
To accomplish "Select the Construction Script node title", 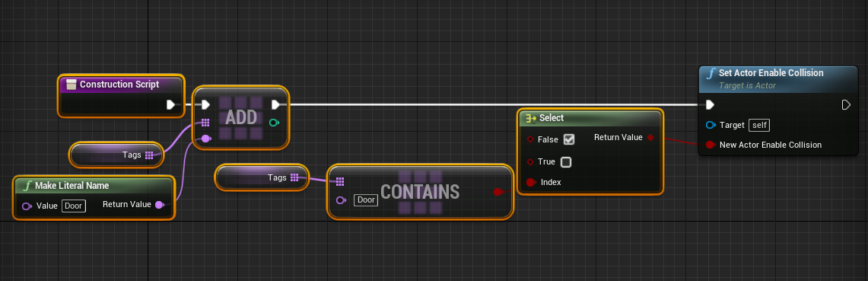I will coord(119,85).
